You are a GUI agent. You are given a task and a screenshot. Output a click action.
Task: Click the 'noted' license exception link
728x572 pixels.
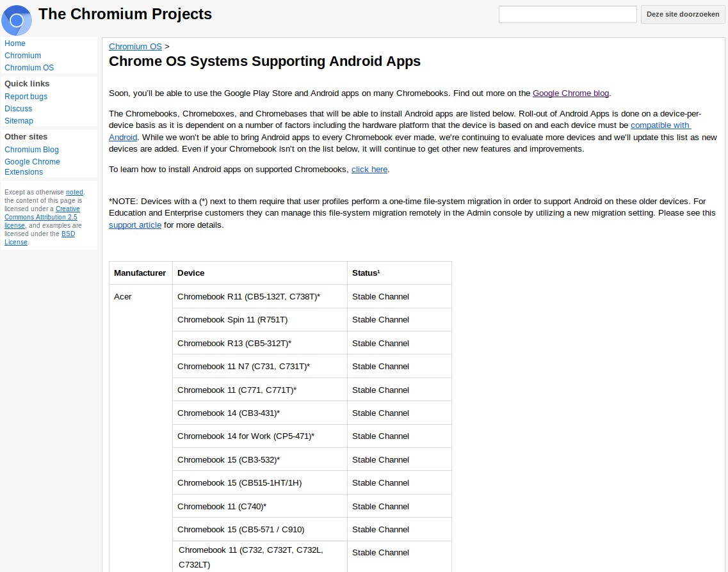click(x=74, y=192)
